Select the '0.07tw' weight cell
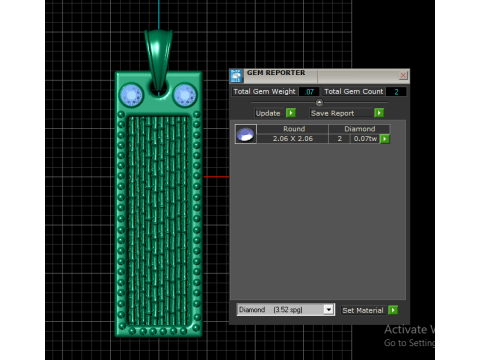480x360 pixels. pos(365,139)
